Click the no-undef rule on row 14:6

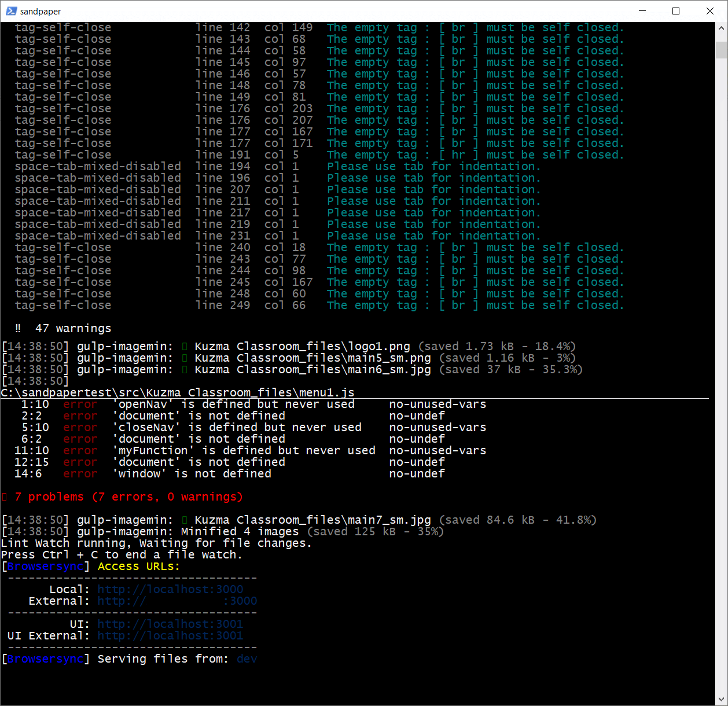coord(417,473)
